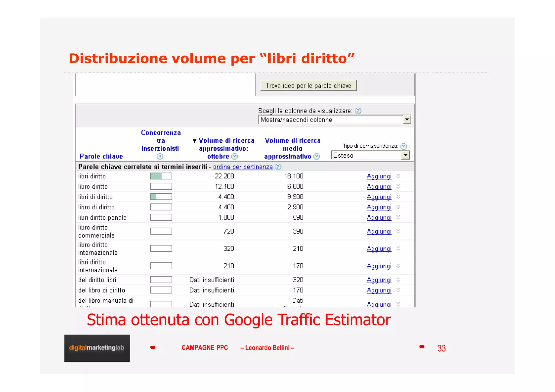Expand chevron icon in libro di diritto row
This screenshot has width=555, height=392.
pos(398,207)
